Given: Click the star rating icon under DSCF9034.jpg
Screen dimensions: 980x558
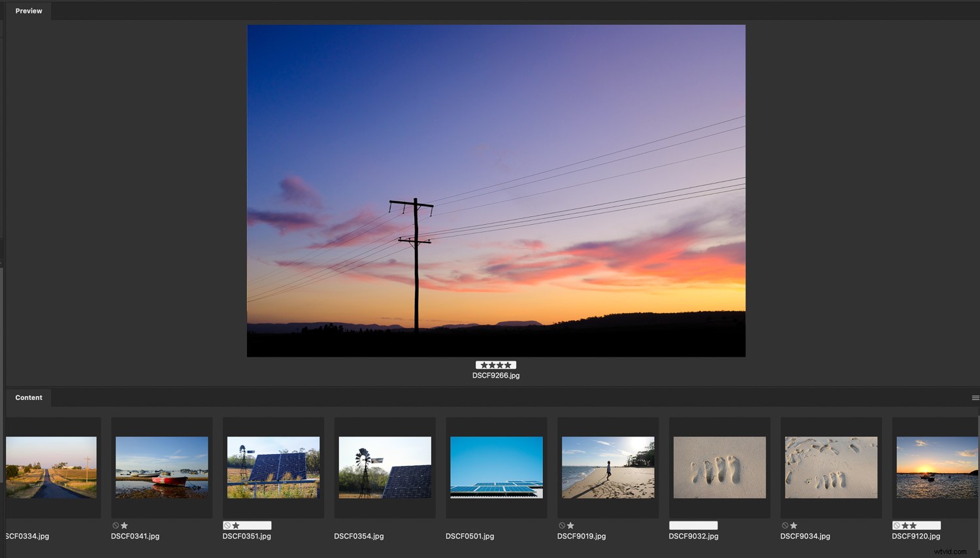Looking at the screenshot, I should 793,525.
